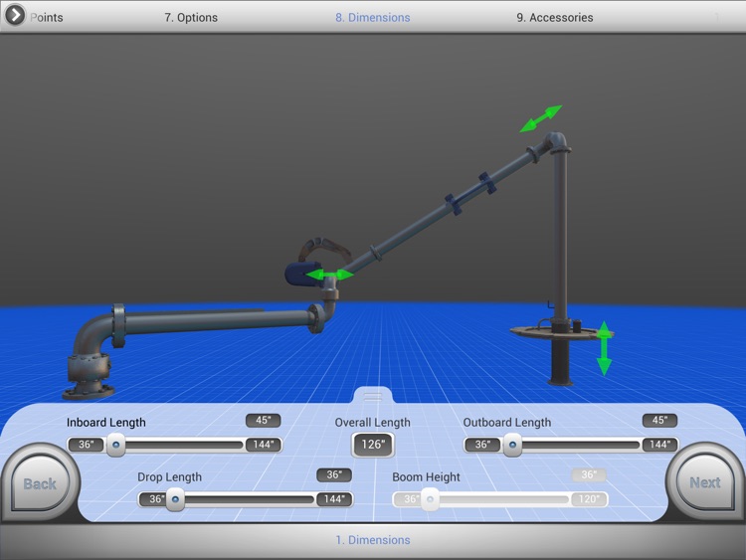Click the Outboard Length 144" maximum label

click(659, 445)
